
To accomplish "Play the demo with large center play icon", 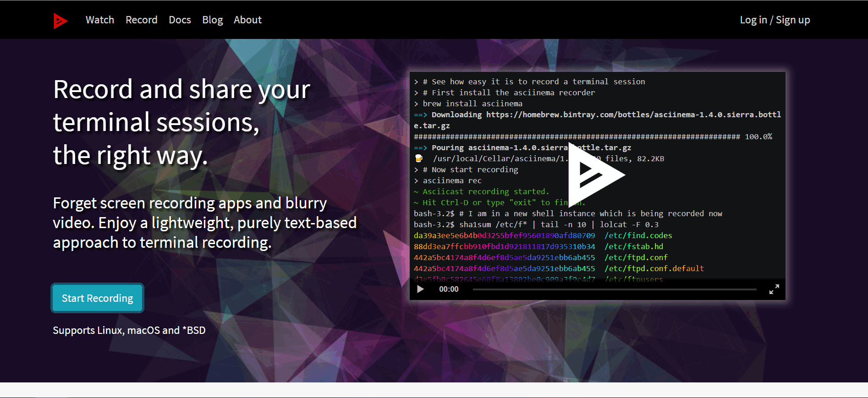I will [597, 174].
